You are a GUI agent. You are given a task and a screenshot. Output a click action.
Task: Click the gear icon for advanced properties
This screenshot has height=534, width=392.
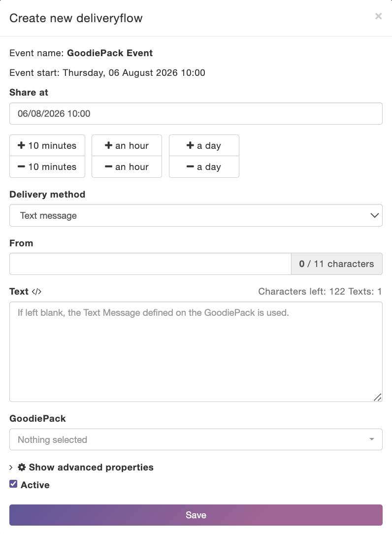click(22, 467)
